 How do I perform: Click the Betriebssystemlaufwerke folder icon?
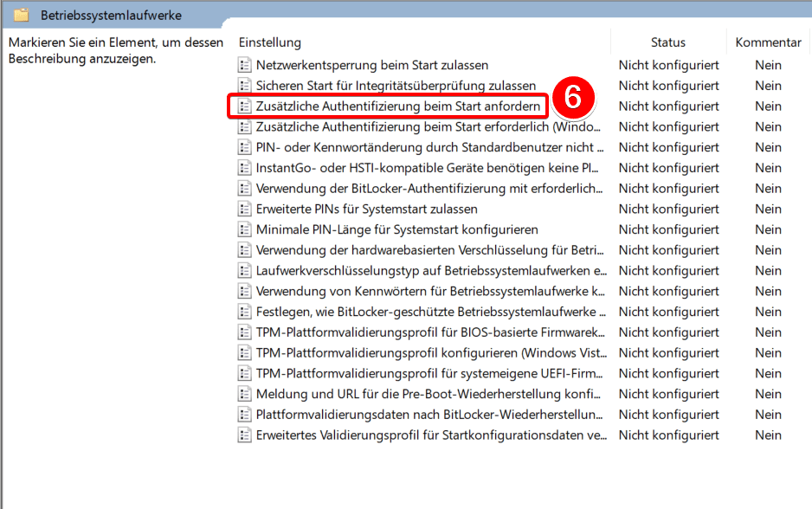coord(22,15)
